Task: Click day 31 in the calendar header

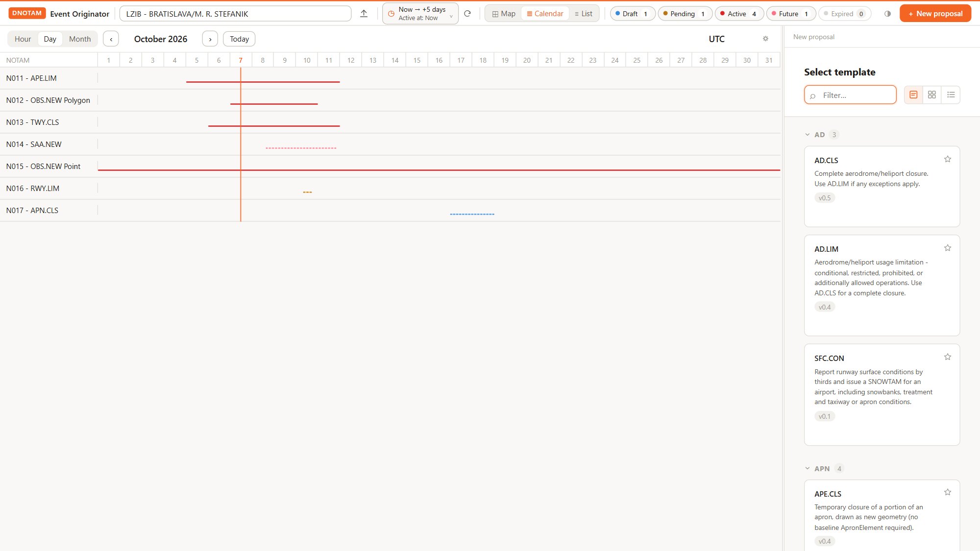Action: coord(769,60)
